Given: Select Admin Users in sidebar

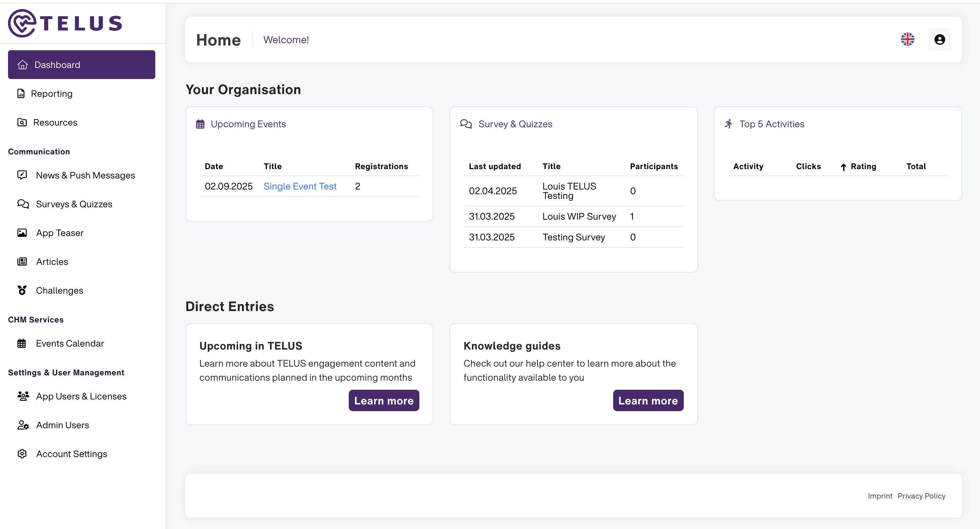Looking at the screenshot, I should point(62,425).
